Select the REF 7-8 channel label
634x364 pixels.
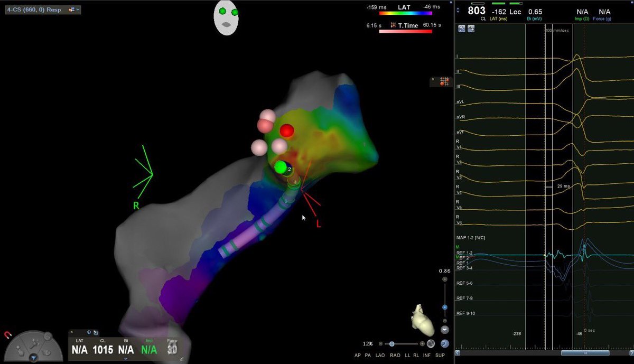(x=464, y=298)
